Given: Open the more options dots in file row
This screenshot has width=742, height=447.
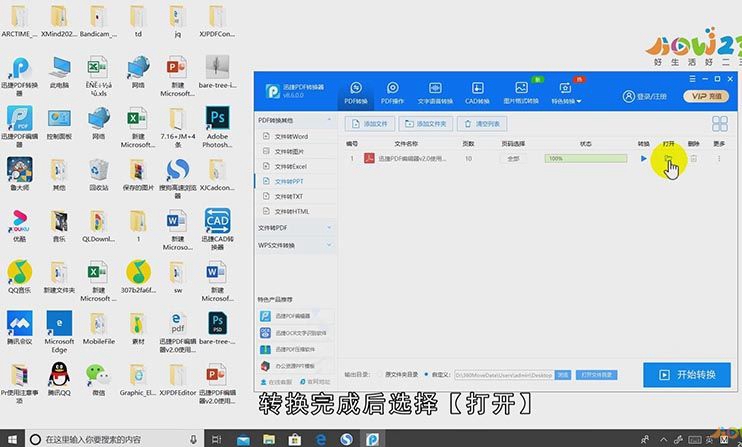Looking at the screenshot, I should (x=719, y=158).
